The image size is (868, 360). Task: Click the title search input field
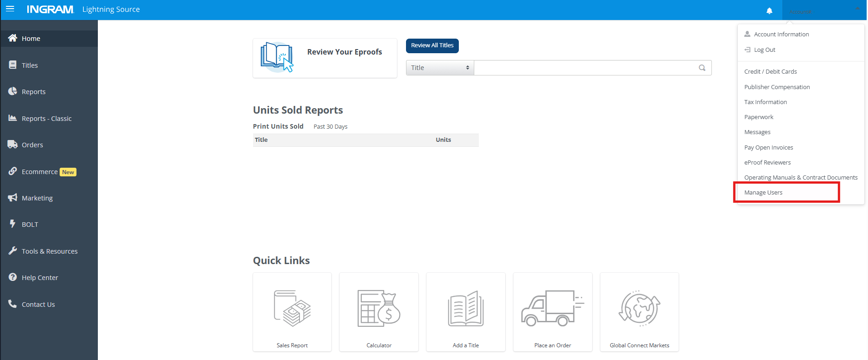point(585,68)
